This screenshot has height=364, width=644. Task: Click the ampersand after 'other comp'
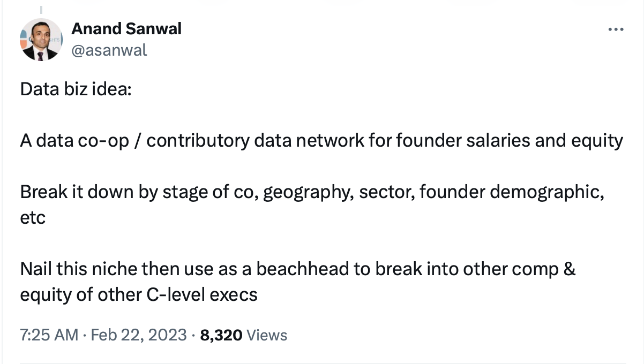click(x=570, y=269)
